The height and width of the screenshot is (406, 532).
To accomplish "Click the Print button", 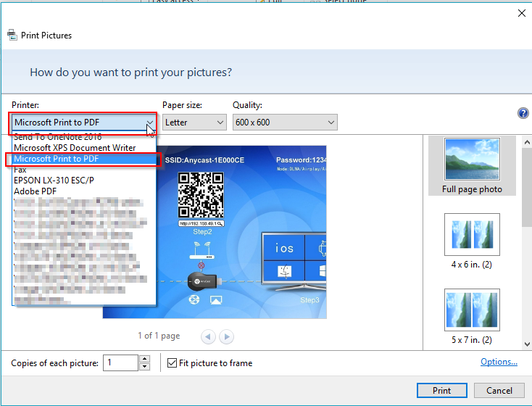I will coord(441,390).
